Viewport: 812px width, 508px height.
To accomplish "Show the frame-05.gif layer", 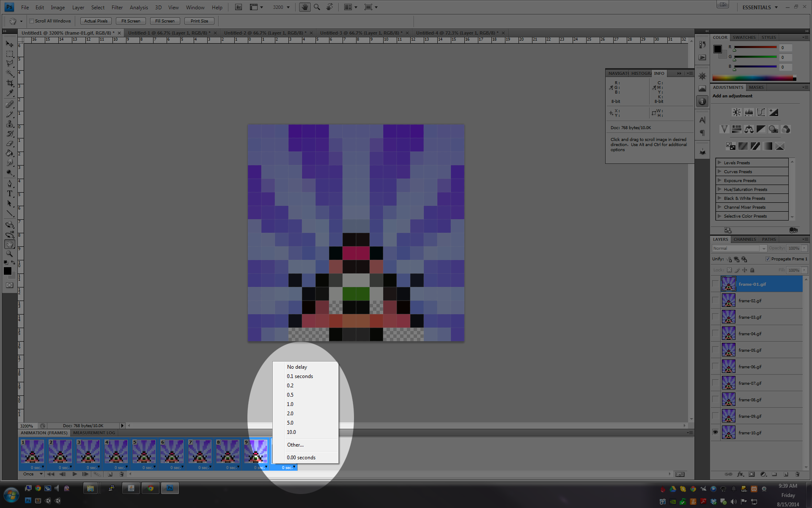I will pyautogui.click(x=715, y=350).
